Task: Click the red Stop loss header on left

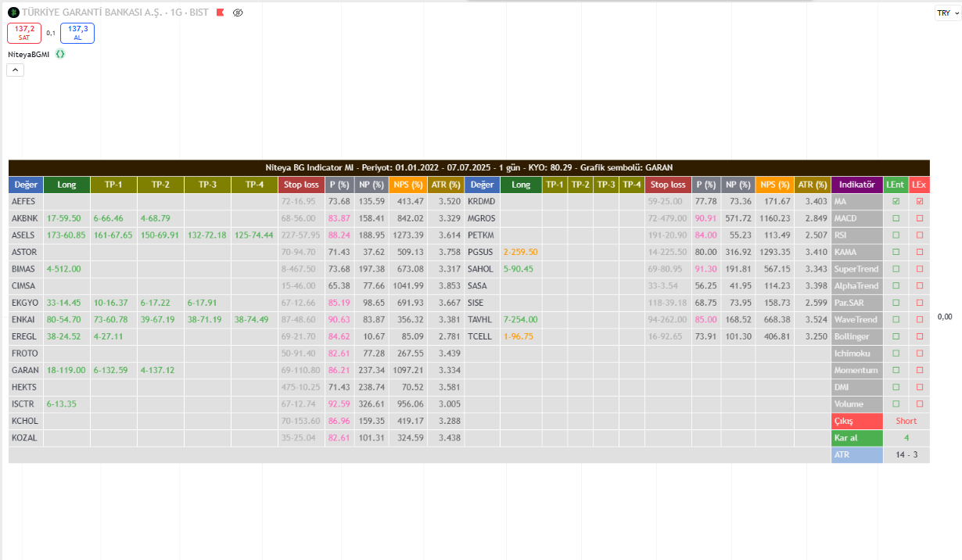Action: coord(301,185)
